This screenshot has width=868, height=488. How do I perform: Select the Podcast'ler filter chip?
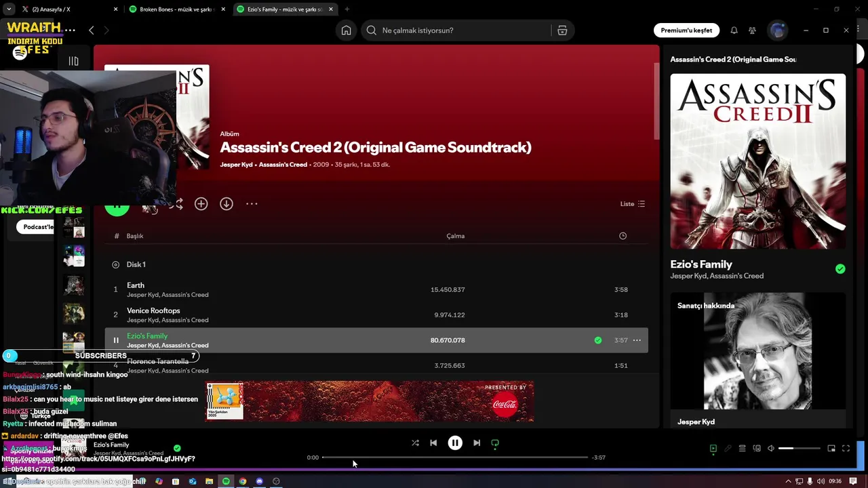click(37, 227)
